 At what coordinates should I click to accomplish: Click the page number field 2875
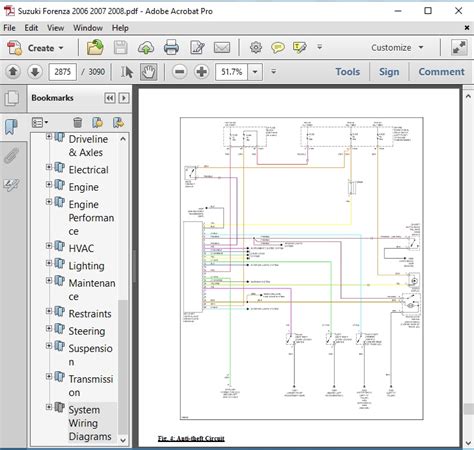point(63,72)
